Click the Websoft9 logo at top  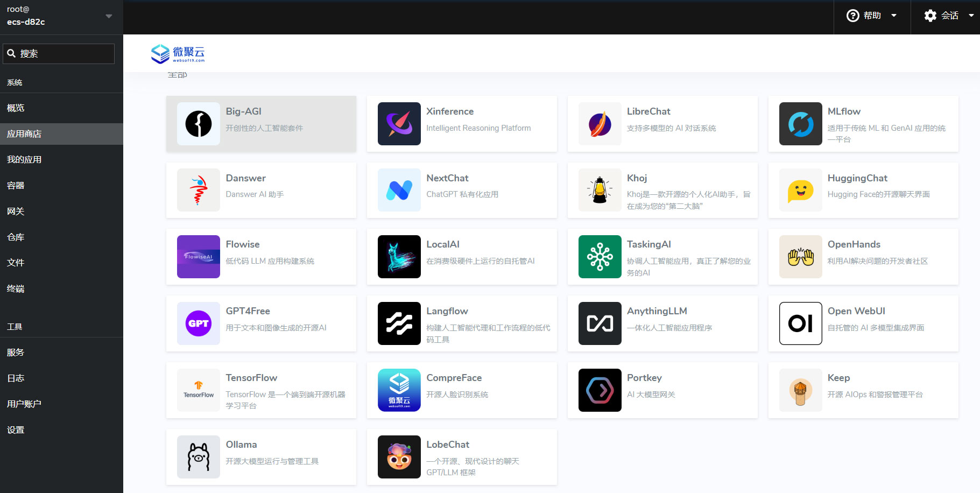(x=178, y=54)
